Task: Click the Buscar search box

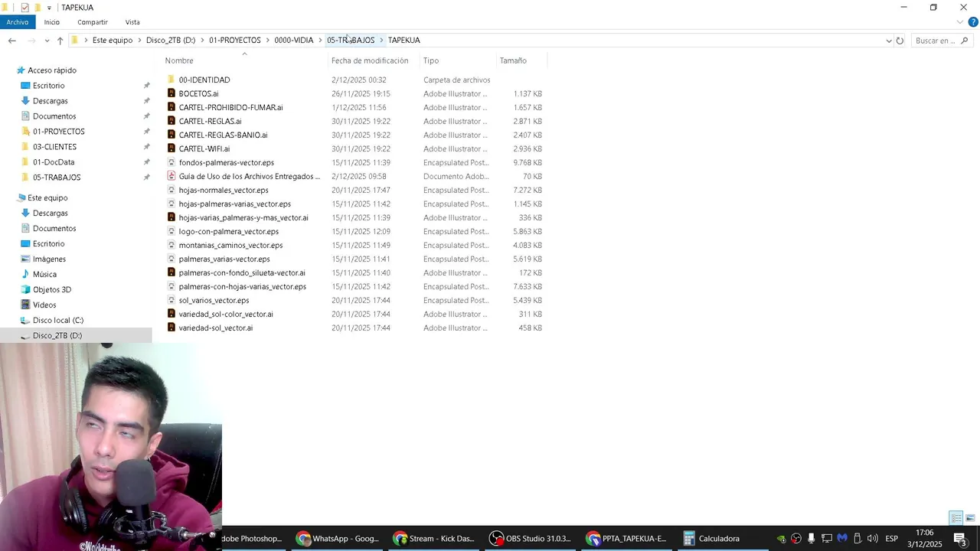Action: tap(941, 41)
